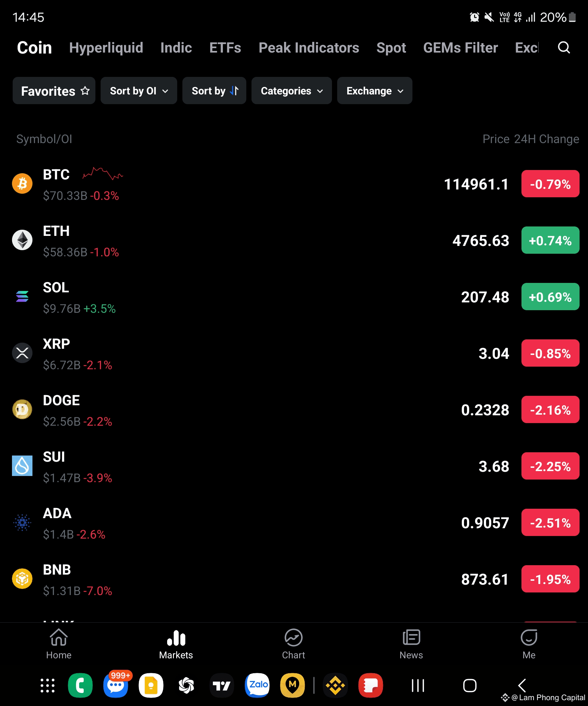This screenshot has height=706, width=588.
Task: Expand the Sort by OI dropdown
Action: pos(139,91)
